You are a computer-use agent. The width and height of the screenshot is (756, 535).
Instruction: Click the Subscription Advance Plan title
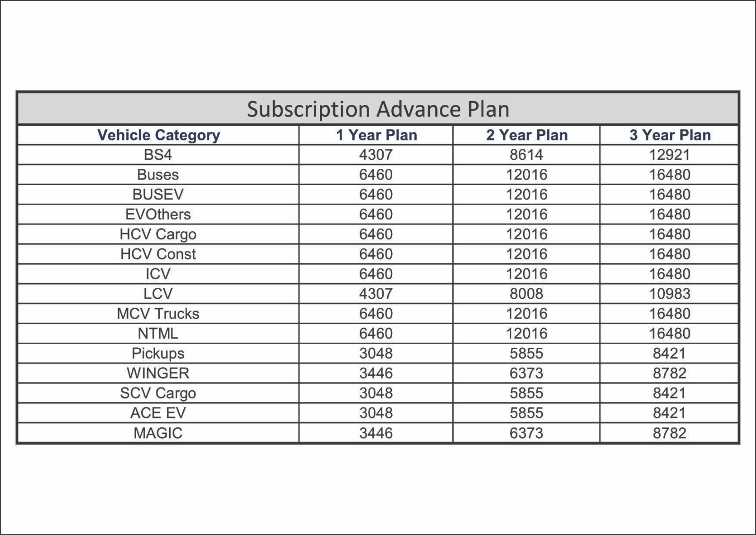tap(378, 109)
